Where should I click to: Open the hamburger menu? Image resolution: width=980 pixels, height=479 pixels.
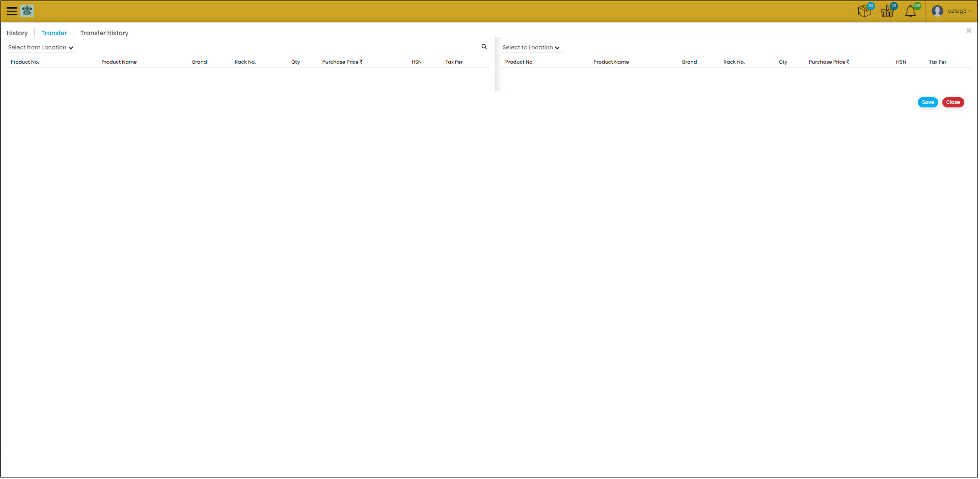point(12,11)
